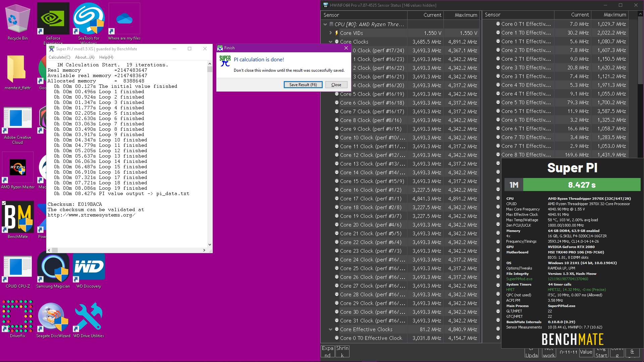Open CPUID CPU-Z shortcut
This screenshot has height=362, width=644.
click(x=18, y=271)
